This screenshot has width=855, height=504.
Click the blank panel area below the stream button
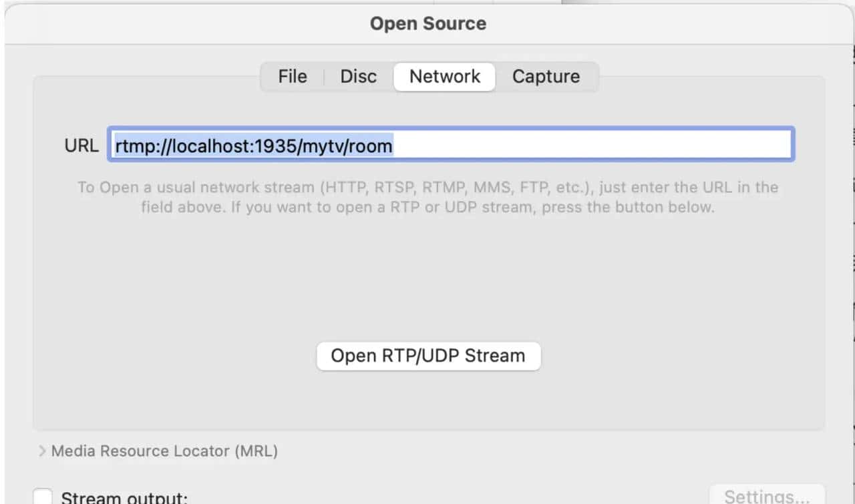tap(427, 401)
